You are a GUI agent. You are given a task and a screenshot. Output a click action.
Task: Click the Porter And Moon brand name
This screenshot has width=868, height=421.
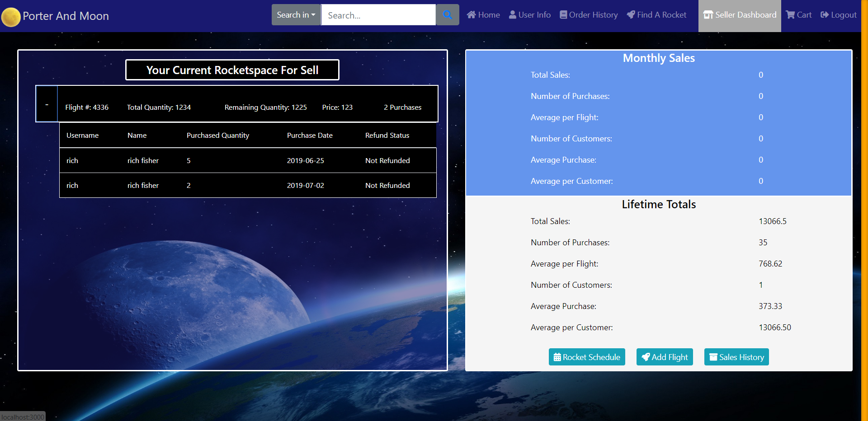click(x=66, y=16)
